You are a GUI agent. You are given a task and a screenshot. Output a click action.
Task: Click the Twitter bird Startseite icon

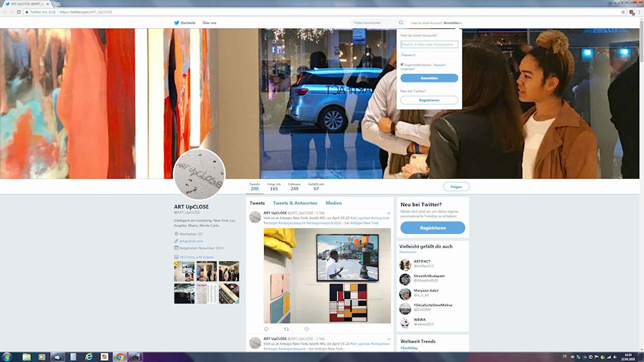click(176, 23)
